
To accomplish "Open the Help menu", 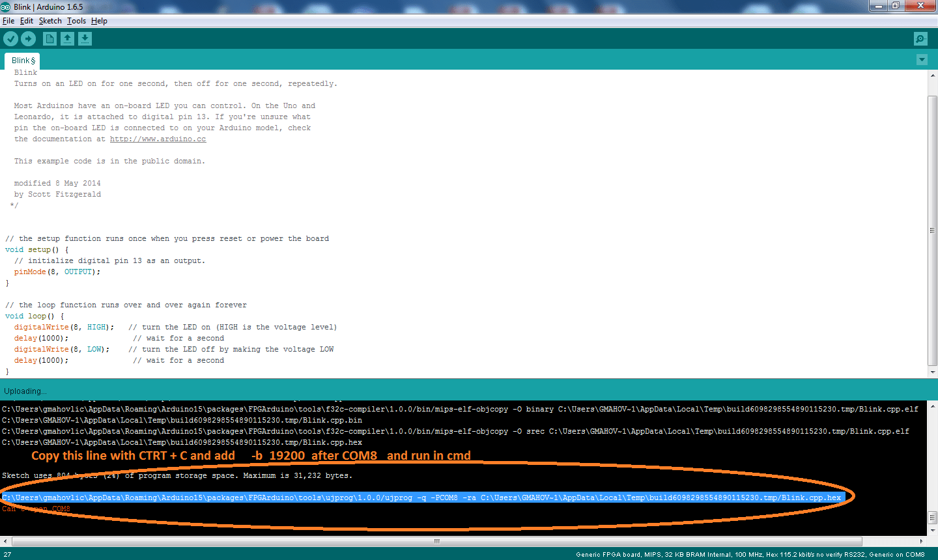I will (x=99, y=21).
